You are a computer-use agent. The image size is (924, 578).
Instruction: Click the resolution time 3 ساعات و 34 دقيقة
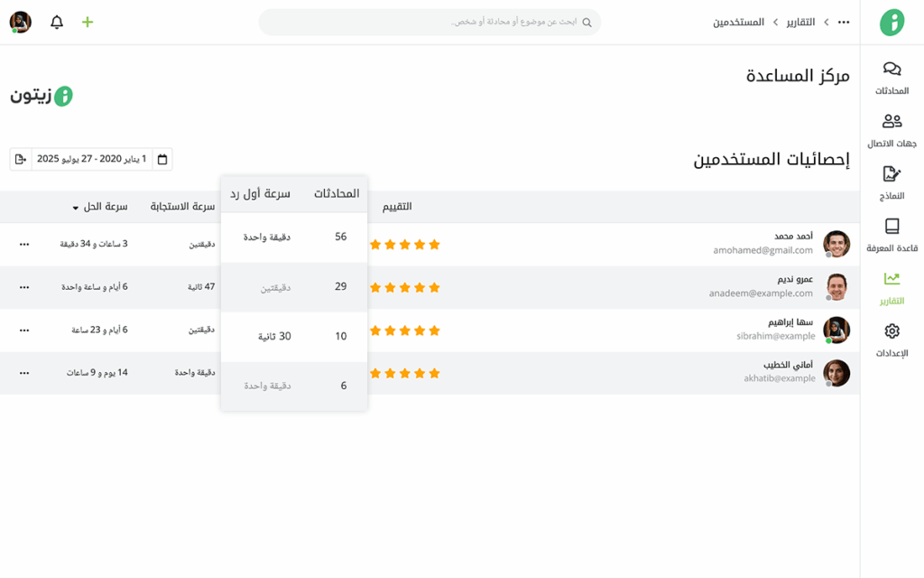[94, 244]
